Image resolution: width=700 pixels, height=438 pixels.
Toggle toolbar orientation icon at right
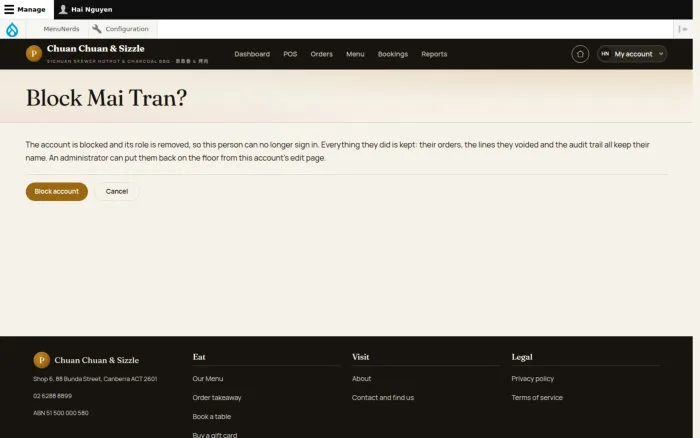[683, 29]
